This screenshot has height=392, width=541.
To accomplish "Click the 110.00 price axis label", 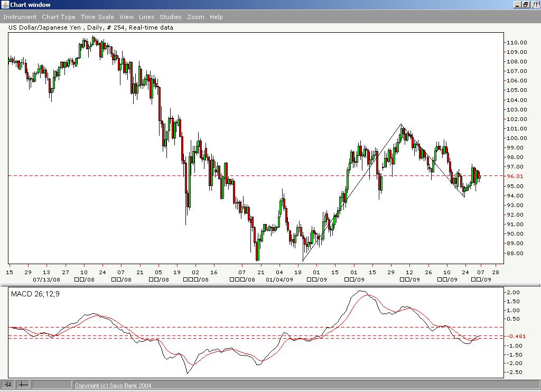I will [517, 42].
